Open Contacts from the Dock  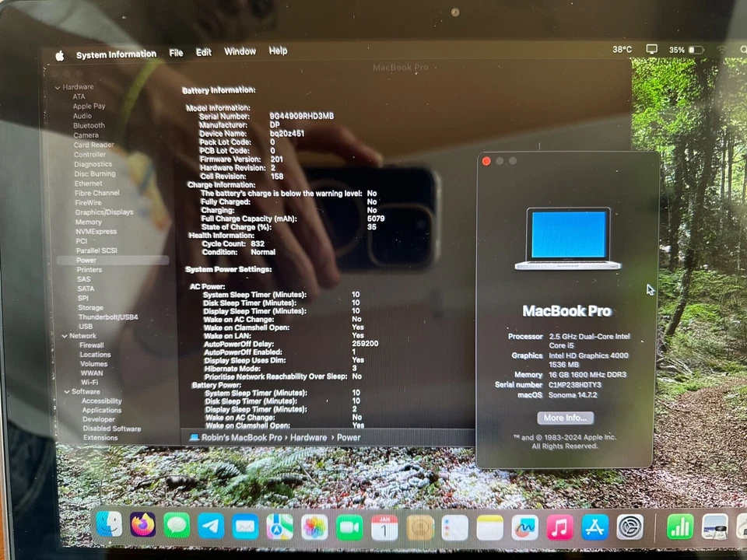tap(419, 527)
